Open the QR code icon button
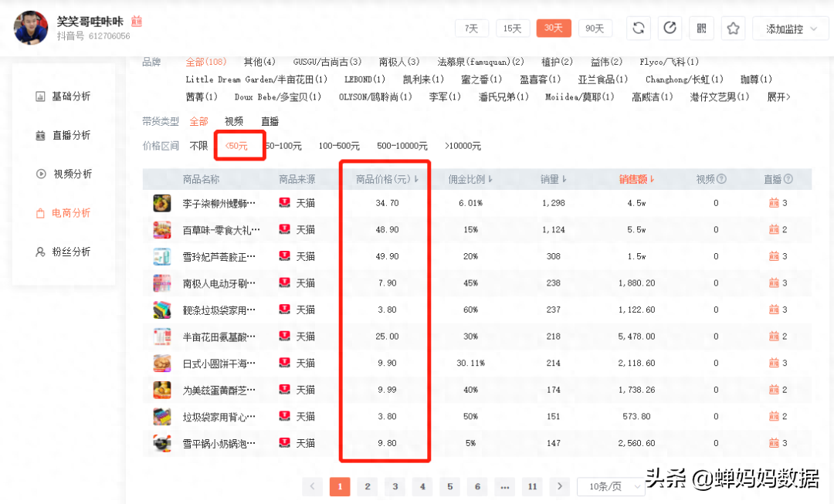The image size is (834, 504). (701, 29)
